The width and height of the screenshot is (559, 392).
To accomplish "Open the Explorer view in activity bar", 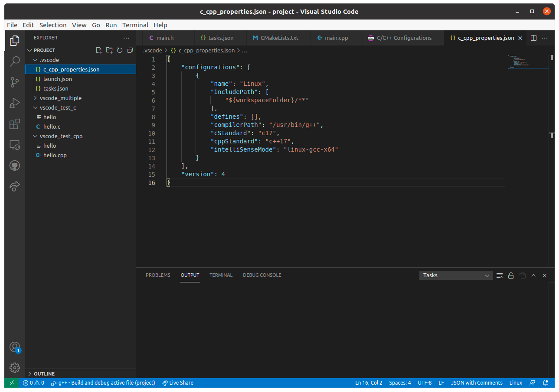I will tap(15, 41).
